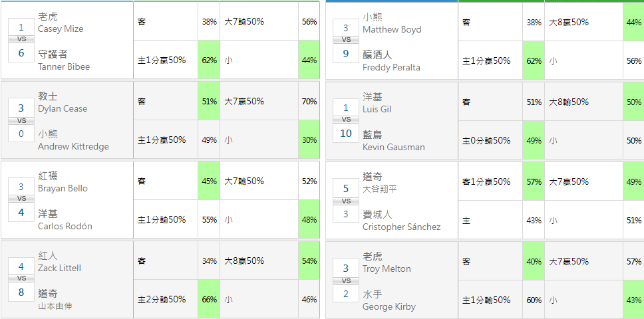Click the 費城人 team name
This screenshot has height=319, width=644.
tap(377, 215)
